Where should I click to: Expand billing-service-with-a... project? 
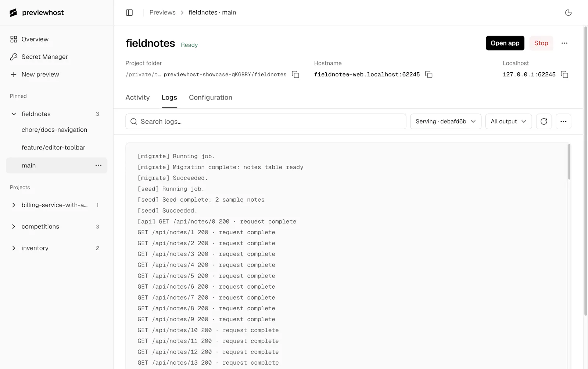(14, 205)
